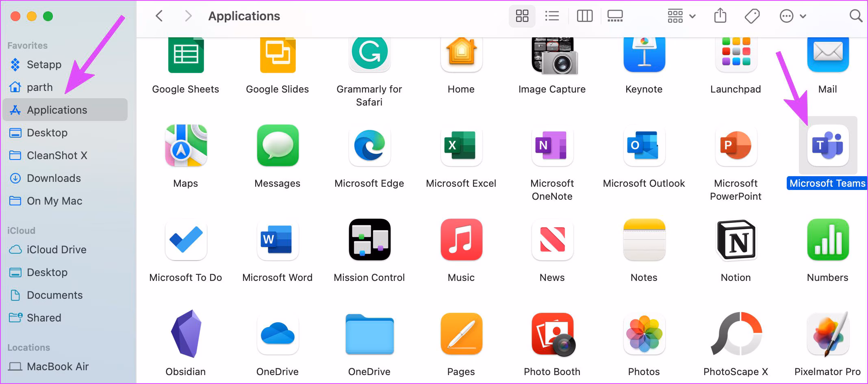This screenshot has height=384, width=868.
Task: Select the Music app icon
Action: point(461,239)
